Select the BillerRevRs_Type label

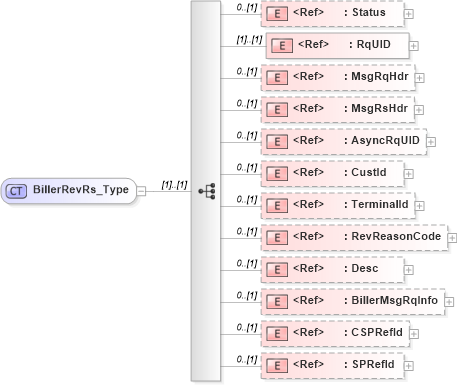pos(81,190)
